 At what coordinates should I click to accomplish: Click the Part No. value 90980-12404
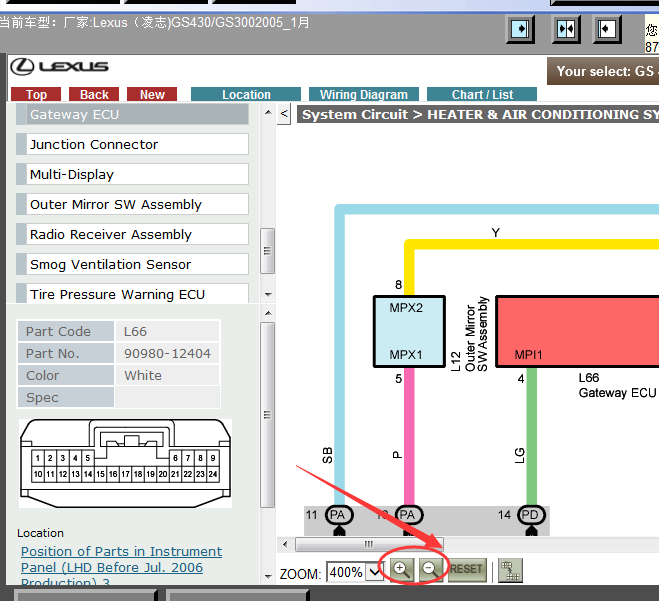coord(167,353)
